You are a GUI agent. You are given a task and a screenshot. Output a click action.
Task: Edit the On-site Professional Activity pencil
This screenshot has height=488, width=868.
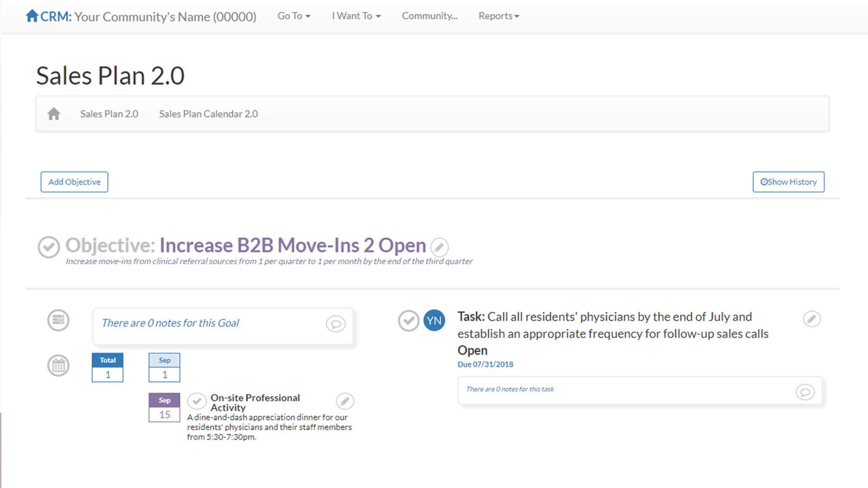[344, 401]
